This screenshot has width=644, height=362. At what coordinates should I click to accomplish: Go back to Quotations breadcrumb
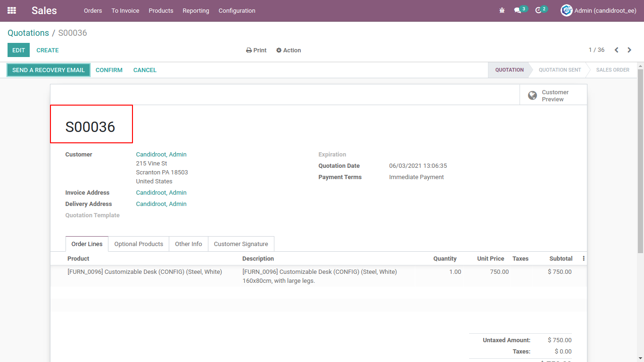point(28,33)
